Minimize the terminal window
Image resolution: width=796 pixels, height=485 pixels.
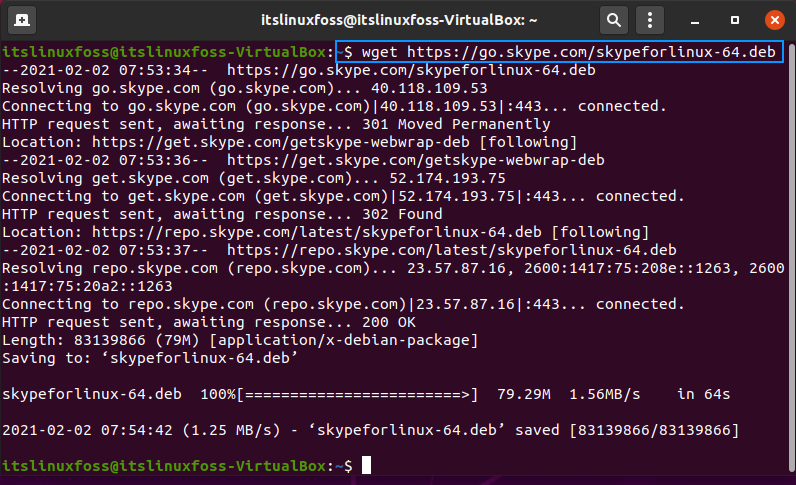tap(695, 21)
